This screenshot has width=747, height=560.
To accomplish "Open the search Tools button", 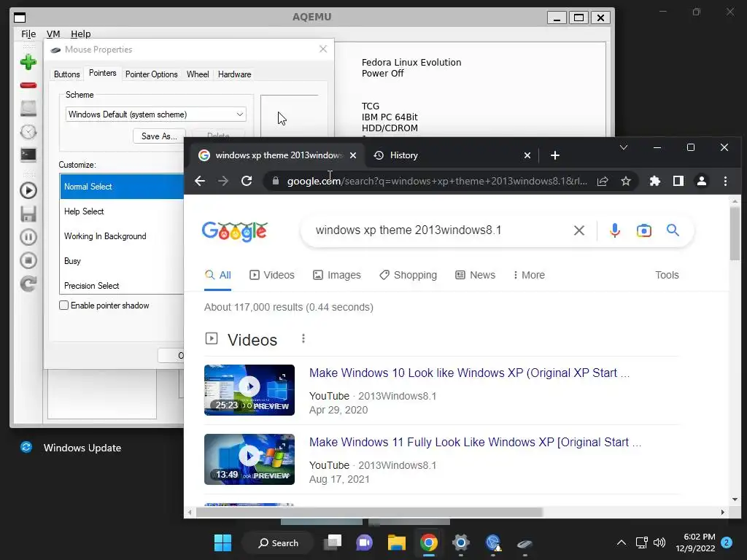I will 667,275.
